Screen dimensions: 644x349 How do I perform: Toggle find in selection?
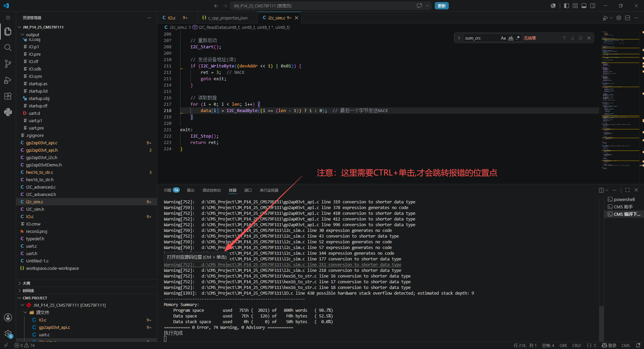(x=581, y=38)
